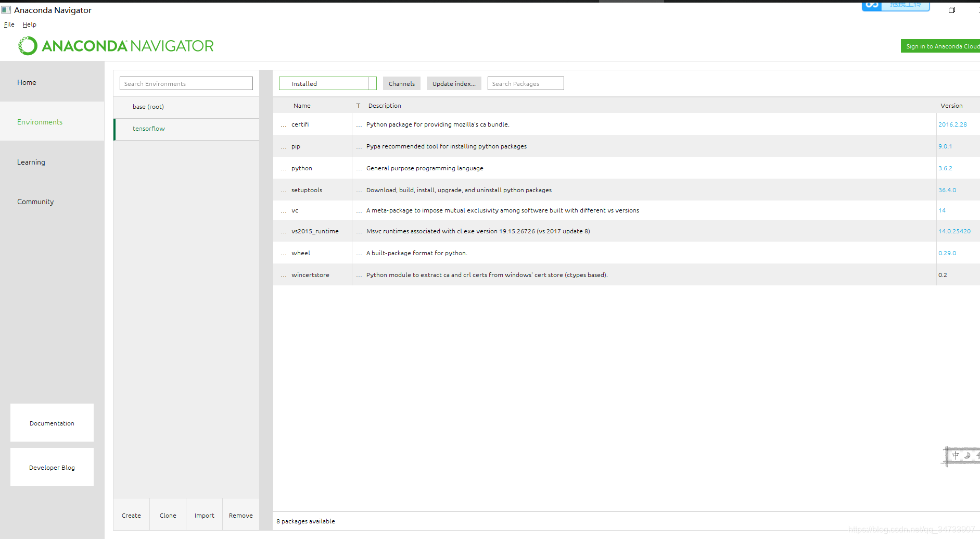This screenshot has width=980, height=539.
Task: Toggle the pip package checkbox
Action: point(284,147)
